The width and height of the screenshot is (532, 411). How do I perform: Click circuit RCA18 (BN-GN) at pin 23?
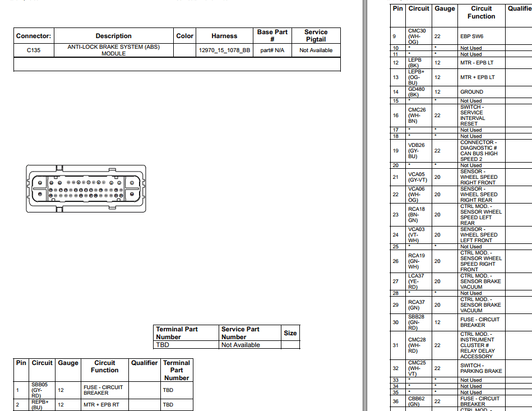tap(417, 214)
